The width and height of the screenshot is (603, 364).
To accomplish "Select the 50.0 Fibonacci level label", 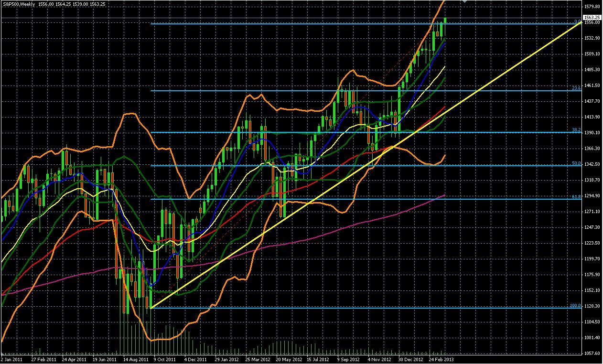I will [576, 163].
